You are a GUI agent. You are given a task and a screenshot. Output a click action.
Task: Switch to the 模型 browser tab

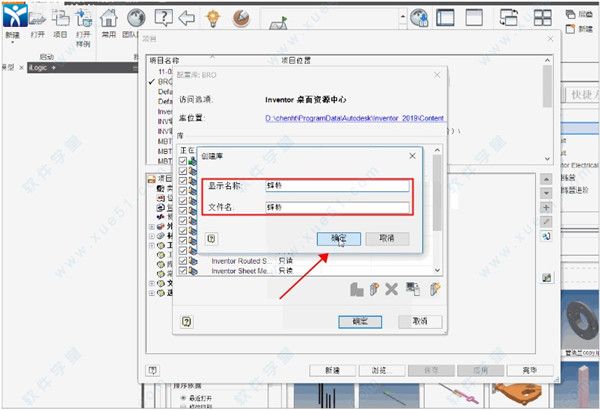click(8, 68)
